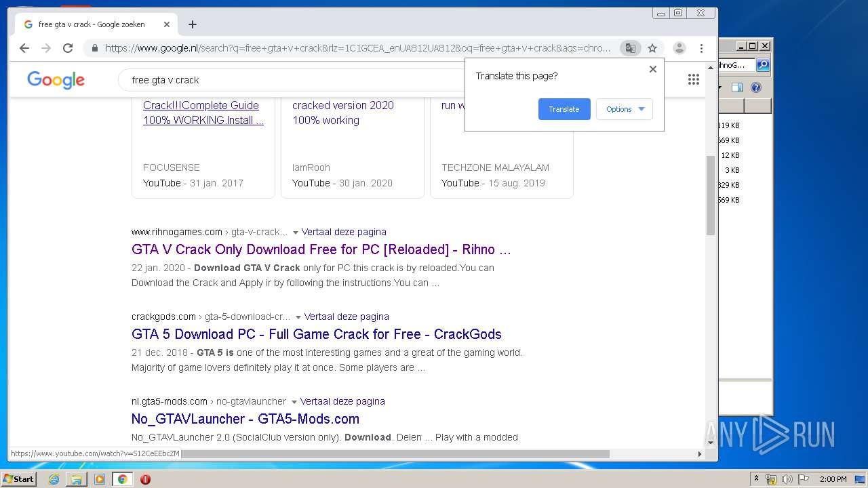Select the 12 KB file row in Explorer
Image resolution: width=868 pixels, height=488 pixels.
(745, 155)
